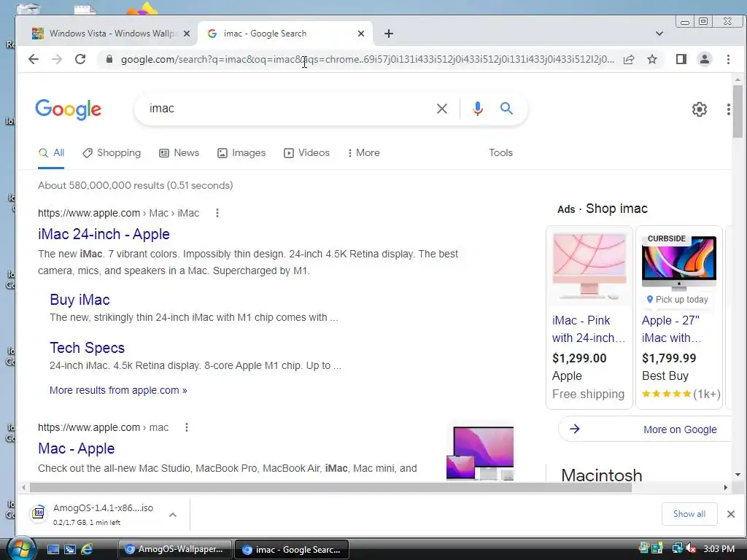
Task: Click the Mac lineup thumbnail image
Action: coord(480,453)
